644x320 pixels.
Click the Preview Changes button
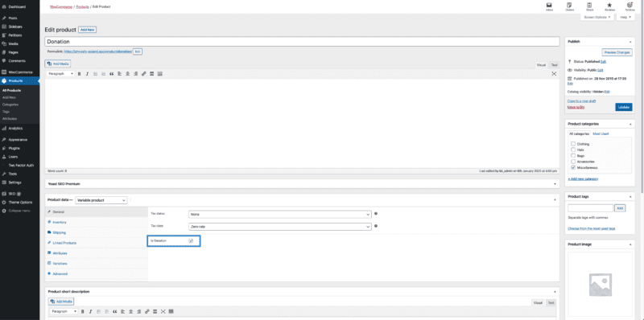[617, 52]
